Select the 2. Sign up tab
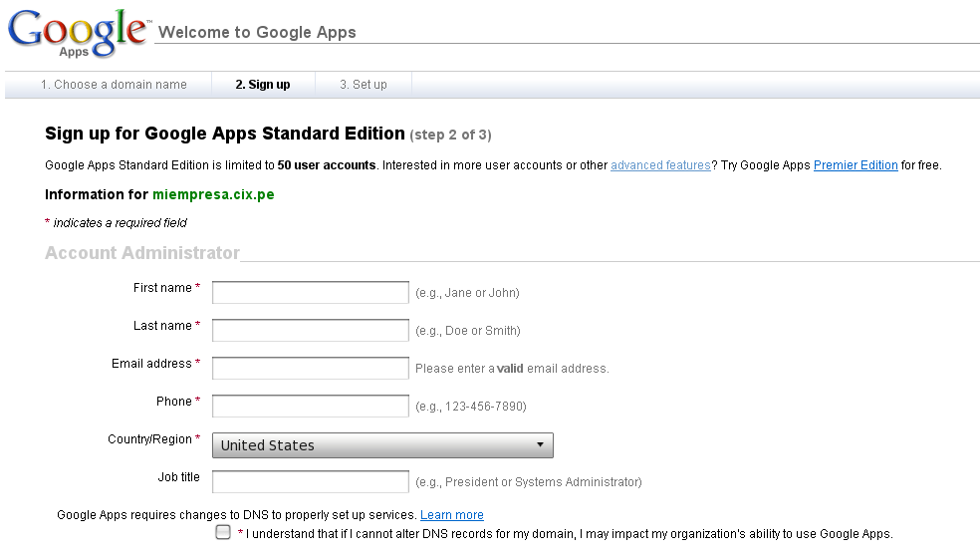This screenshot has height=556, width=980. click(263, 85)
